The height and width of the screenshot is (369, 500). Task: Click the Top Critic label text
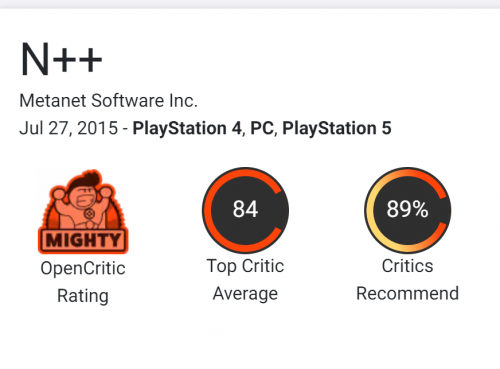pyautogui.click(x=245, y=266)
